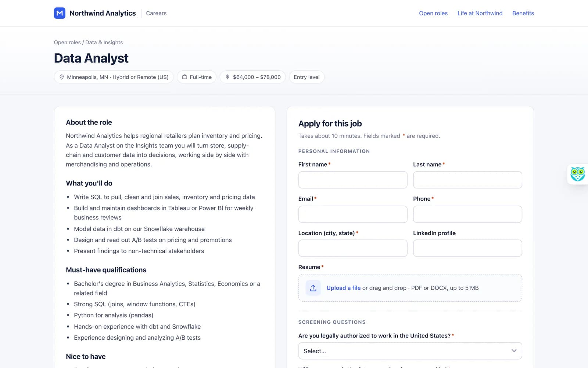
Task: Focus the Location (city, state) field
Action: pos(353,248)
